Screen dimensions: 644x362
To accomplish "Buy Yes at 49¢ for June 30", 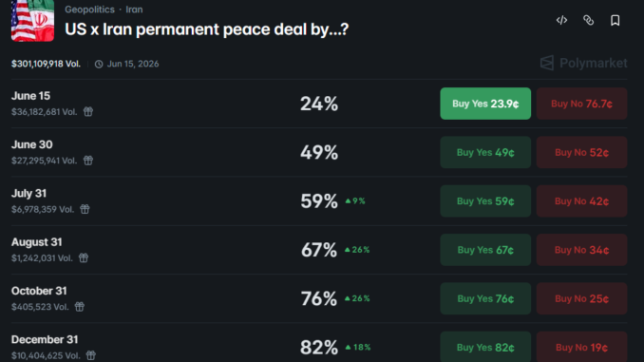I will 485,152.
